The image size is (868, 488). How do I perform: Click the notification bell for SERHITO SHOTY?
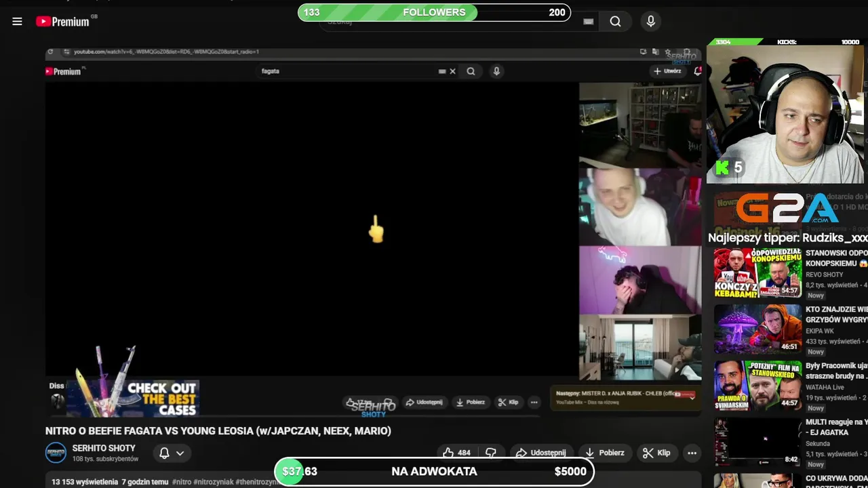(x=164, y=453)
